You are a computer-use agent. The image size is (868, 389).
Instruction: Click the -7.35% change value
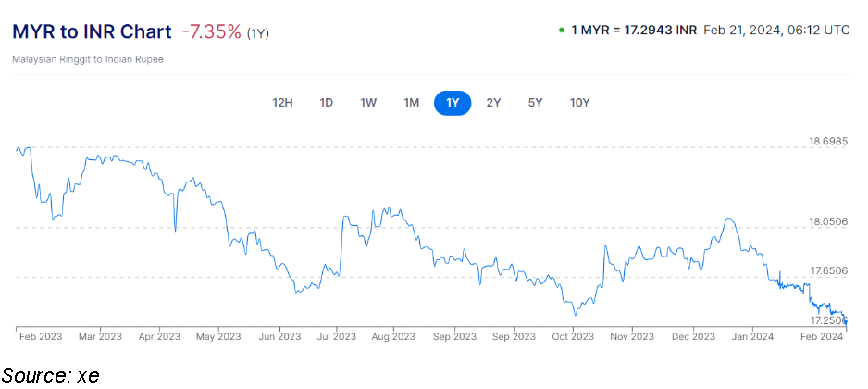pyautogui.click(x=211, y=31)
